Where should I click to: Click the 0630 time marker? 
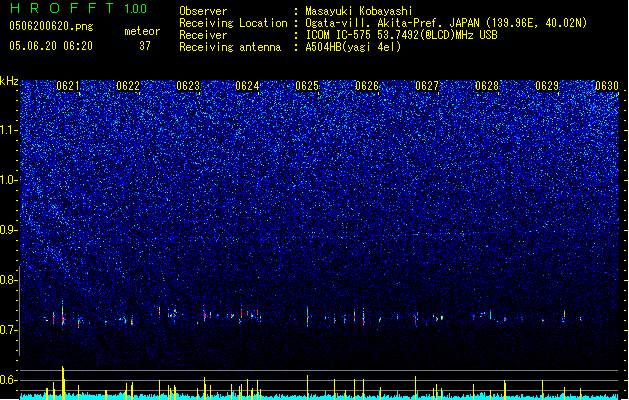607,86
